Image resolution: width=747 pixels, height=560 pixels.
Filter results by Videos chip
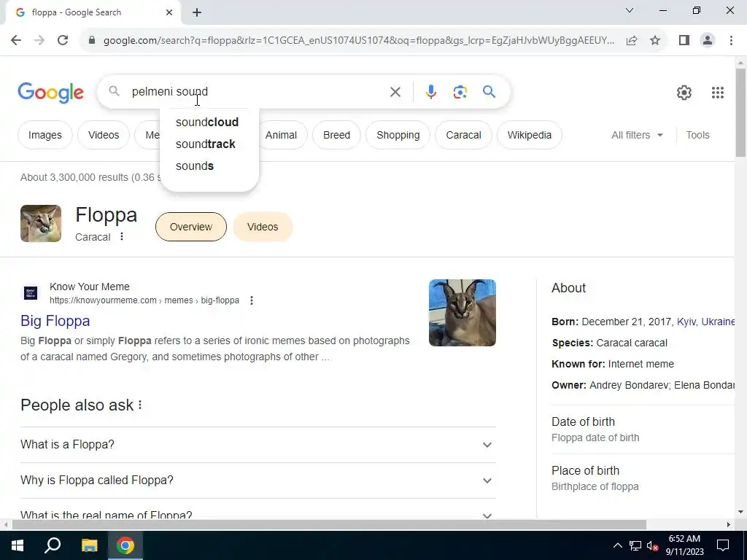pos(104,135)
